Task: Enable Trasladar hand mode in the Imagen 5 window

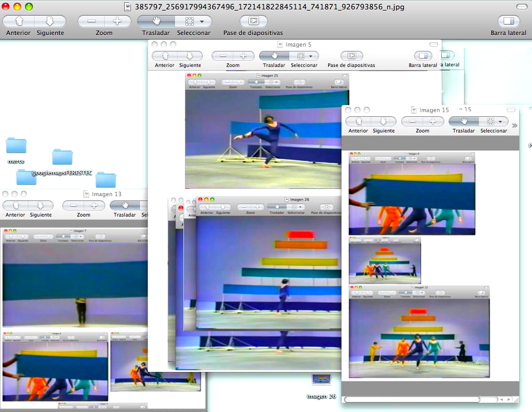Action: point(274,56)
